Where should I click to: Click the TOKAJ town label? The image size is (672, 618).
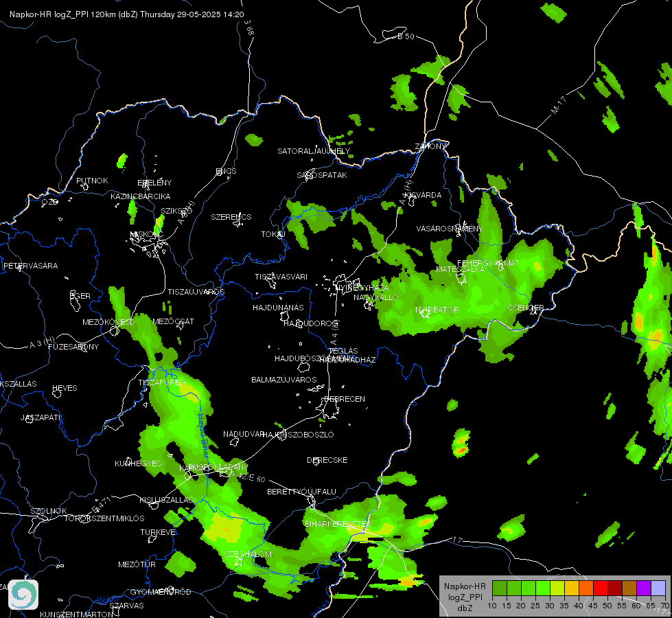coord(273,234)
